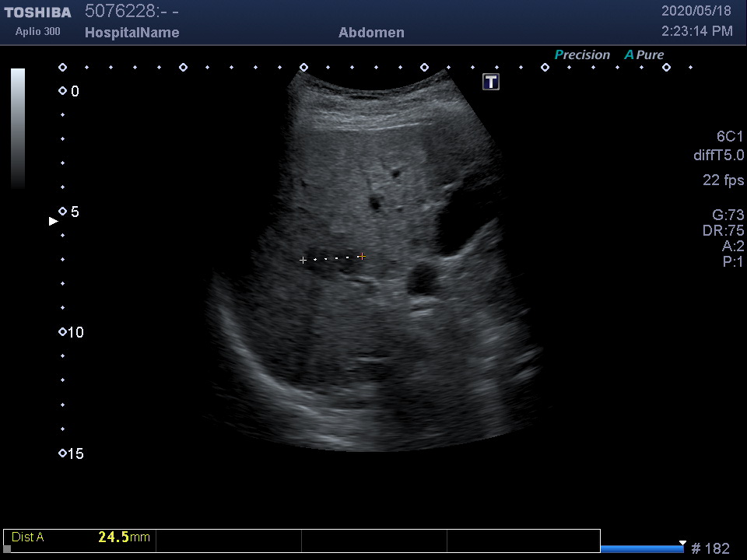
Task: Select the red caliper cross marker
Action: tap(362, 256)
